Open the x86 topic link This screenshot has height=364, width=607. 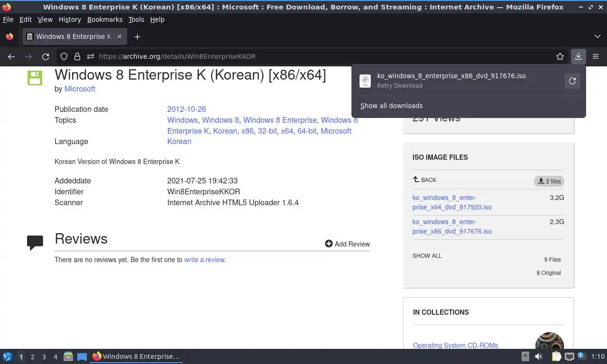coord(248,131)
